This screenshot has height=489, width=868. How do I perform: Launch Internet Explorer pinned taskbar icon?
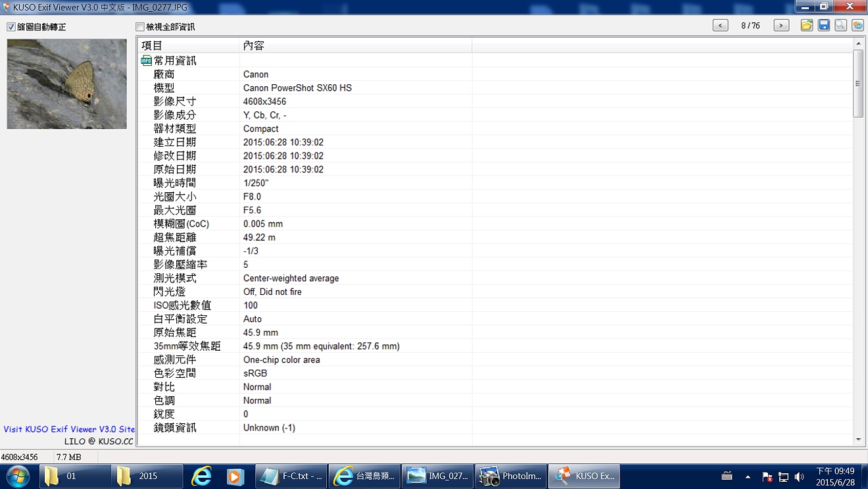201,476
